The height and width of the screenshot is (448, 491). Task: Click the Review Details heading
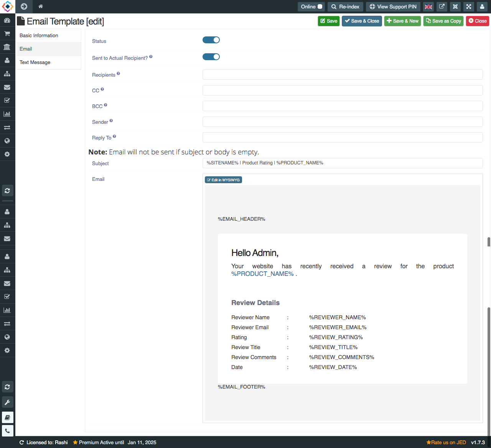pyautogui.click(x=255, y=303)
